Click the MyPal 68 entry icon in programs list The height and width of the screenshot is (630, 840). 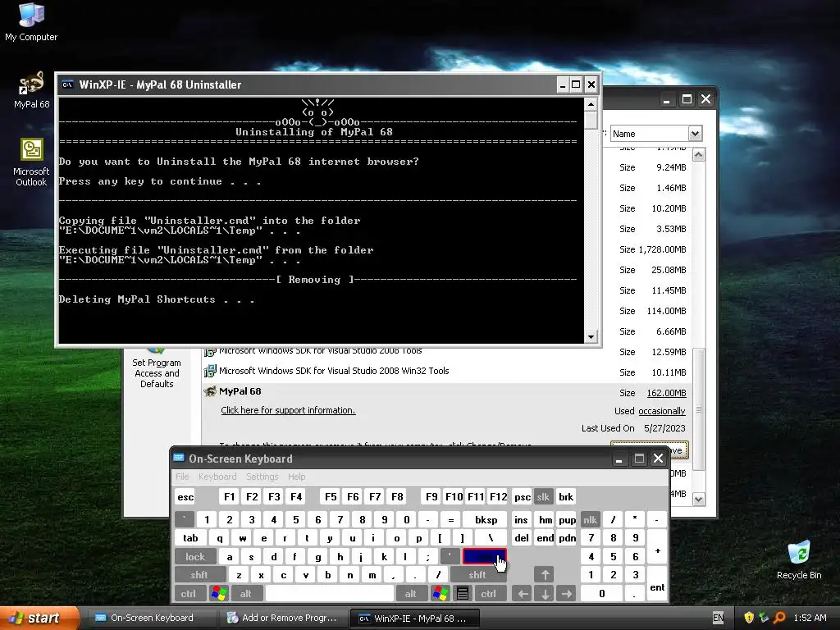[x=210, y=391]
